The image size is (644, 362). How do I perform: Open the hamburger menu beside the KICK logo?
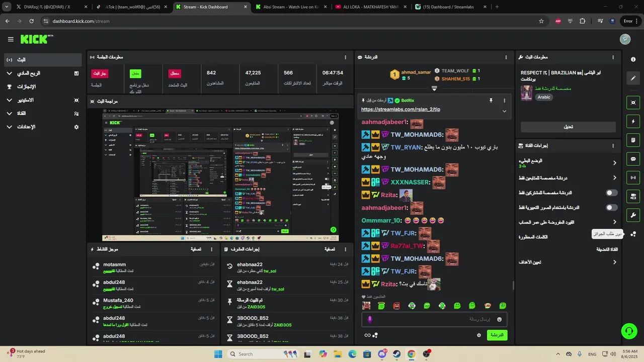pyautogui.click(x=11, y=39)
